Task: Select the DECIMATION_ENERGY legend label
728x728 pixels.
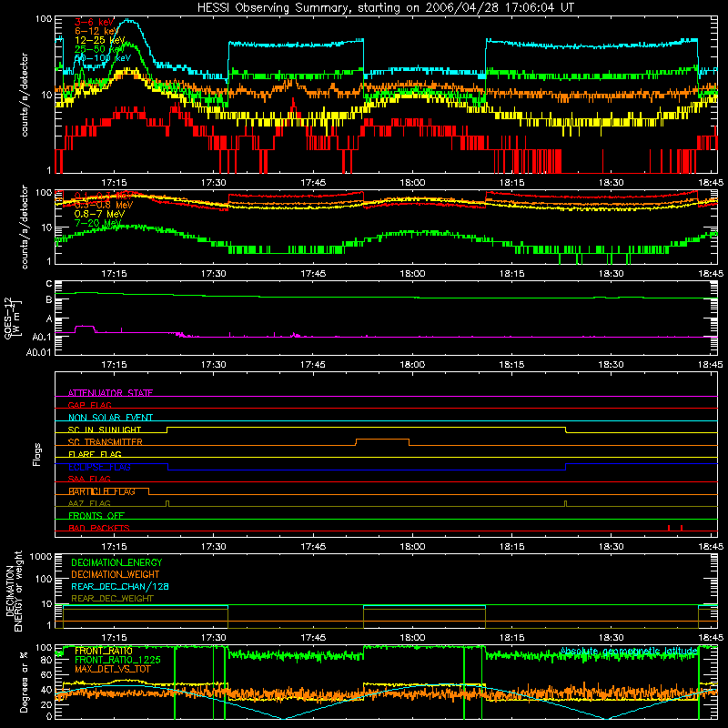Action: (116, 562)
